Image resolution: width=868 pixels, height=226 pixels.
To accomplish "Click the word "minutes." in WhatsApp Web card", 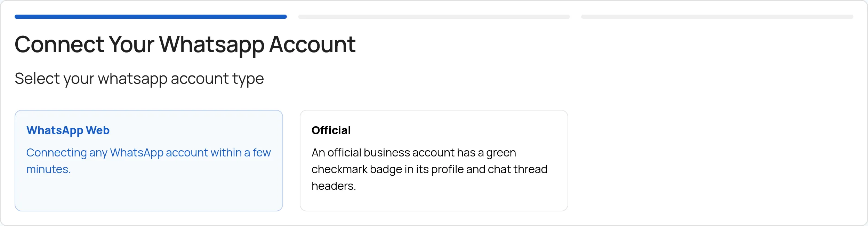I will 49,169.
